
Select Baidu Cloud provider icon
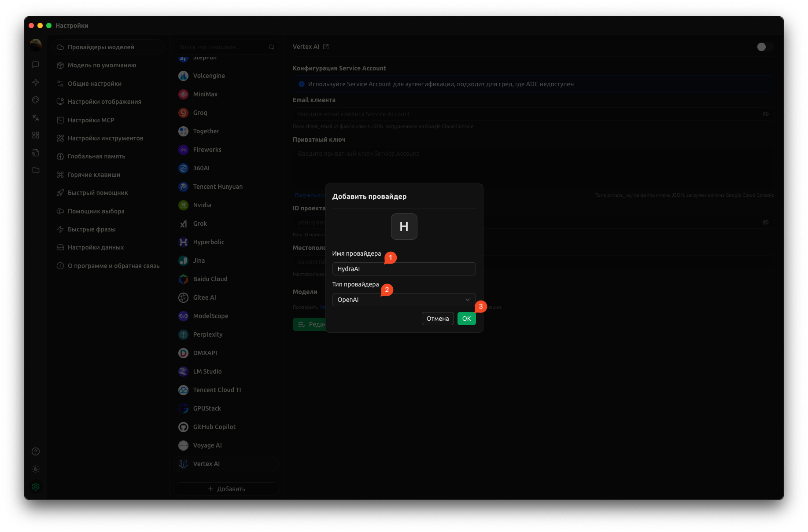pyautogui.click(x=184, y=279)
